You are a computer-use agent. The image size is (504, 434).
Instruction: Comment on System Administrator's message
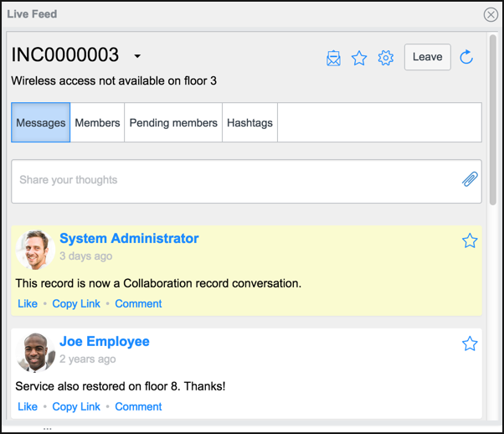[x=138, y=303]
